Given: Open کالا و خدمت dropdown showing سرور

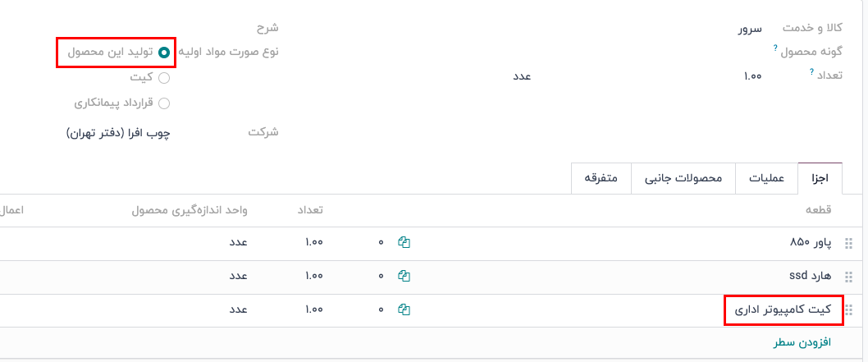Looking at the screenshot, I should (656, 29).
